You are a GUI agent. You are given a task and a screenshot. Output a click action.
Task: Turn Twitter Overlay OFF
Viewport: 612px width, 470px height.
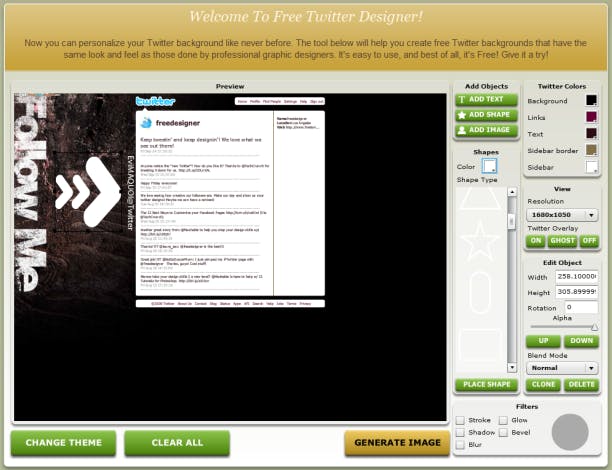tap(589, 241)
